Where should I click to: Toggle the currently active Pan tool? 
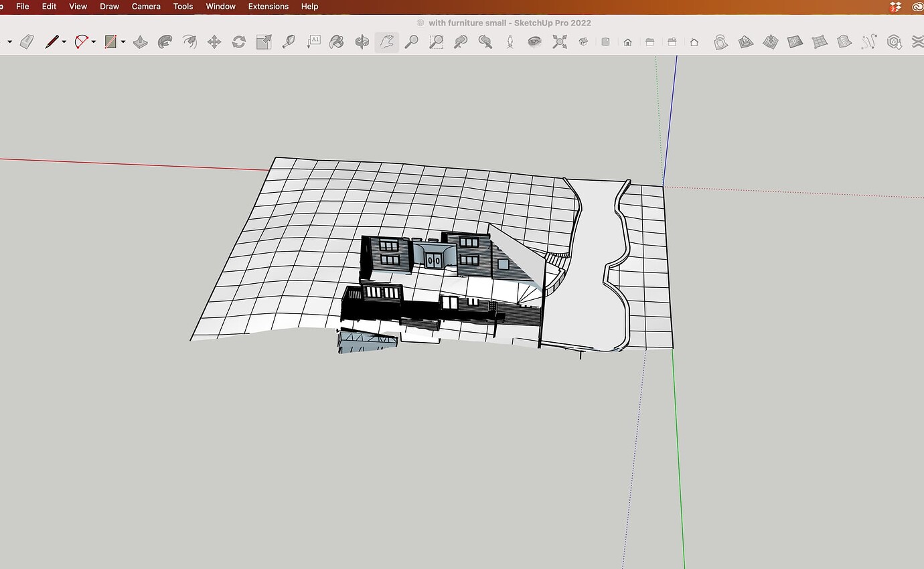point(386,42)
